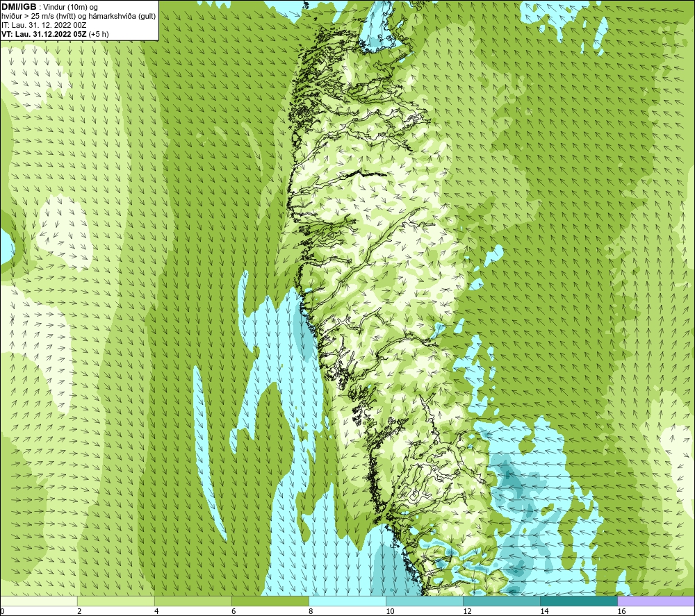The width and height of the screenshot is (695, 616).
Task: Click the 'IT: Lau. 31. 12. 2022 00Z' line
Action: coord(44,25)
